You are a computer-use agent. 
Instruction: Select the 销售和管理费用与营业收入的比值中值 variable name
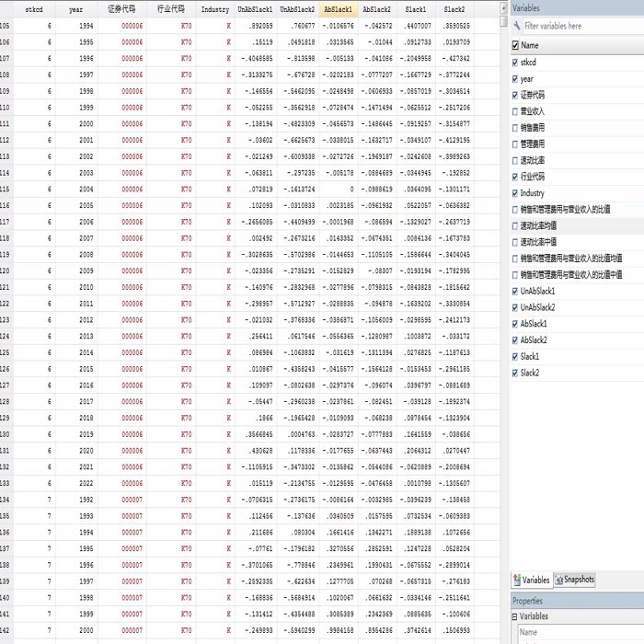pyautogui.click(x=571, y=275)
